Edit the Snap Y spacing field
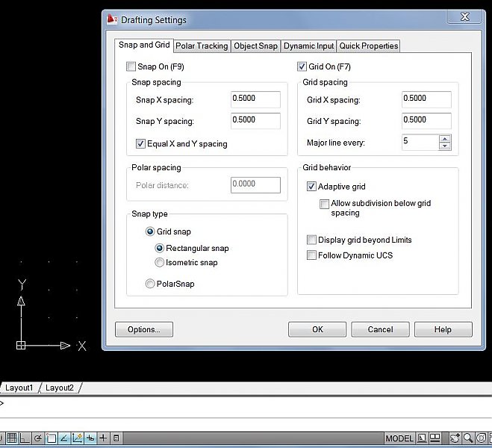 click(255, 121)
